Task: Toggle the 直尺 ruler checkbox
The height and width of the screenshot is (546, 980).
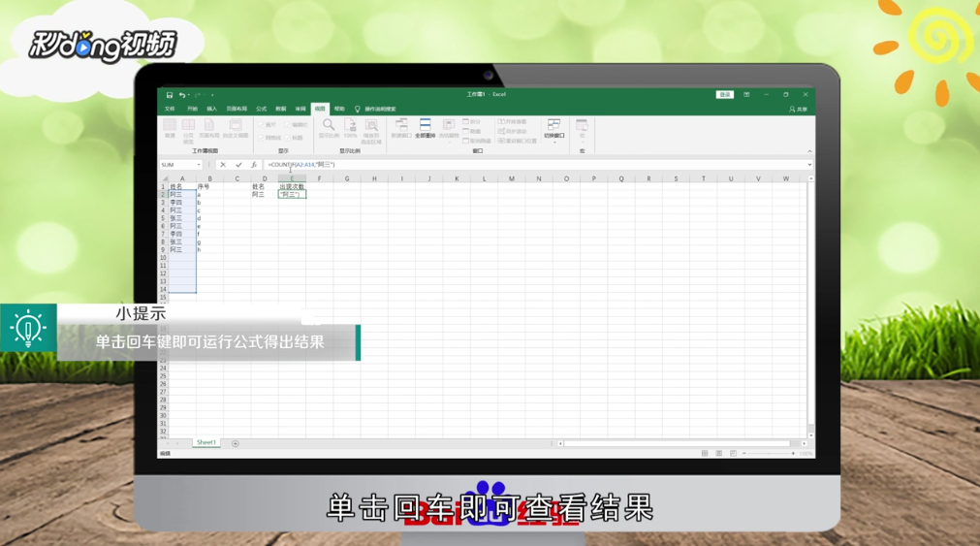Action: click(x=262, y=125)
